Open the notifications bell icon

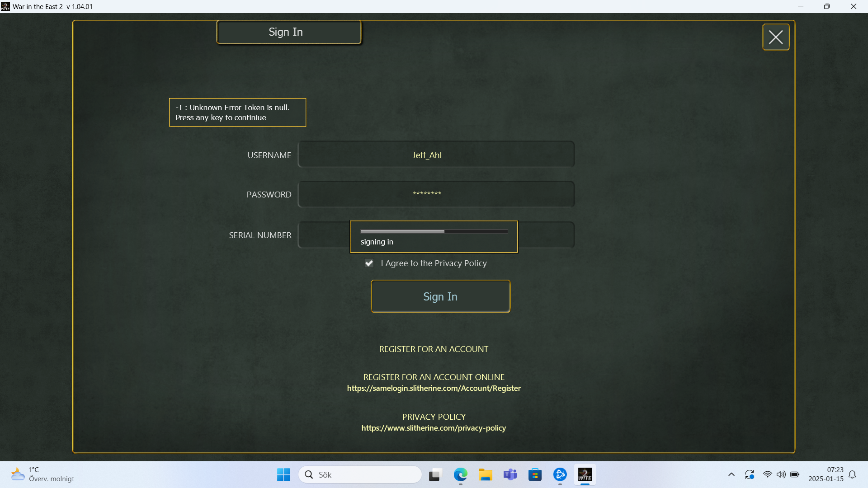(853, 474)
